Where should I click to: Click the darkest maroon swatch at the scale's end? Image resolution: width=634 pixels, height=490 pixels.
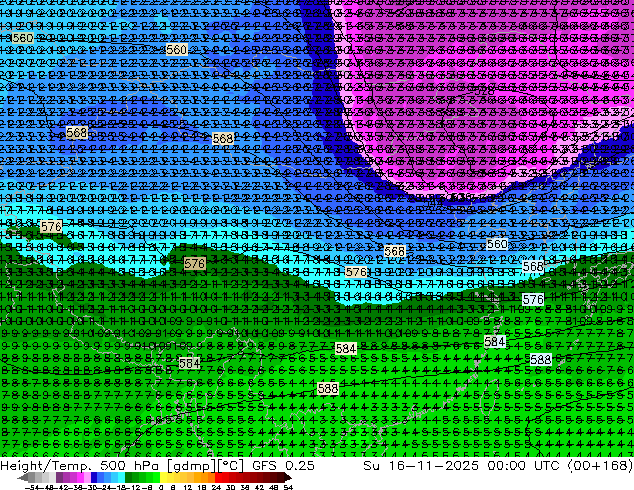pyautogui.click(x=281, y=478)
